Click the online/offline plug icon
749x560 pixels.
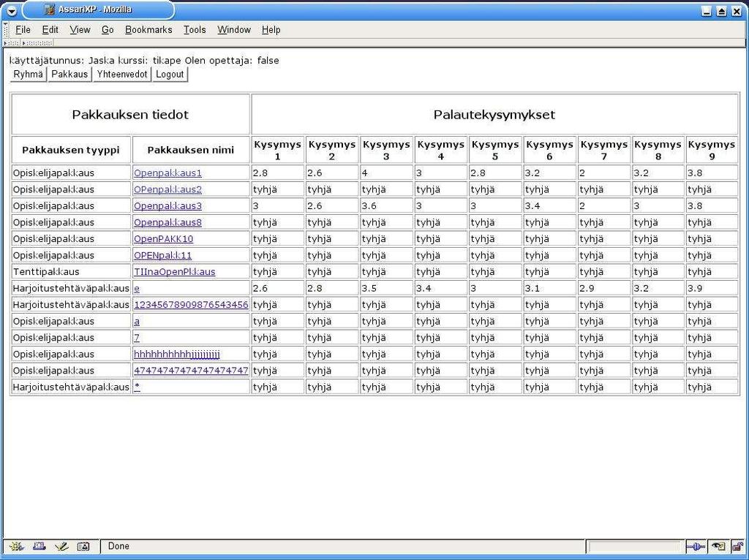tap(695, 546)
